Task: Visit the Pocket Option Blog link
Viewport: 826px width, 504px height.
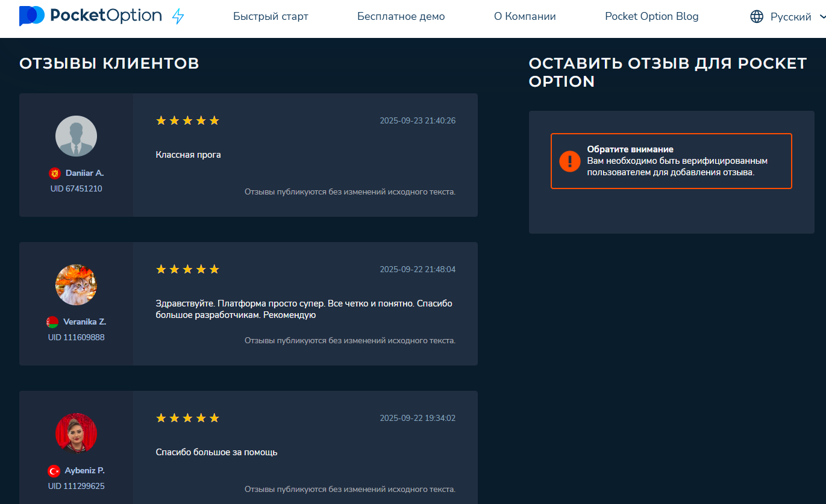Action: click(651, 17)
